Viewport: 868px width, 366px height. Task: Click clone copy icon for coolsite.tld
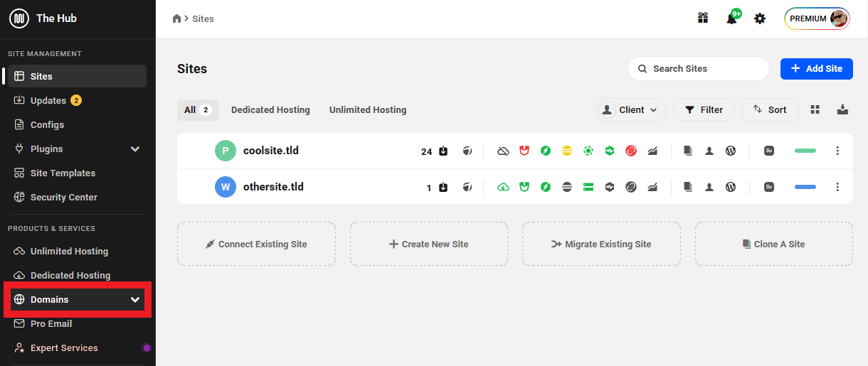688,151
